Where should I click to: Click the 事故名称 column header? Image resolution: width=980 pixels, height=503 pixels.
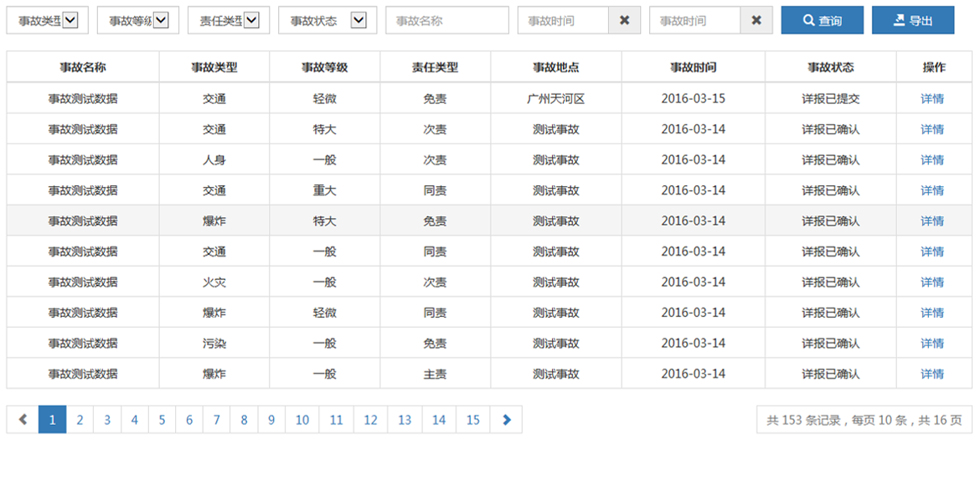[x=82, y=68]
